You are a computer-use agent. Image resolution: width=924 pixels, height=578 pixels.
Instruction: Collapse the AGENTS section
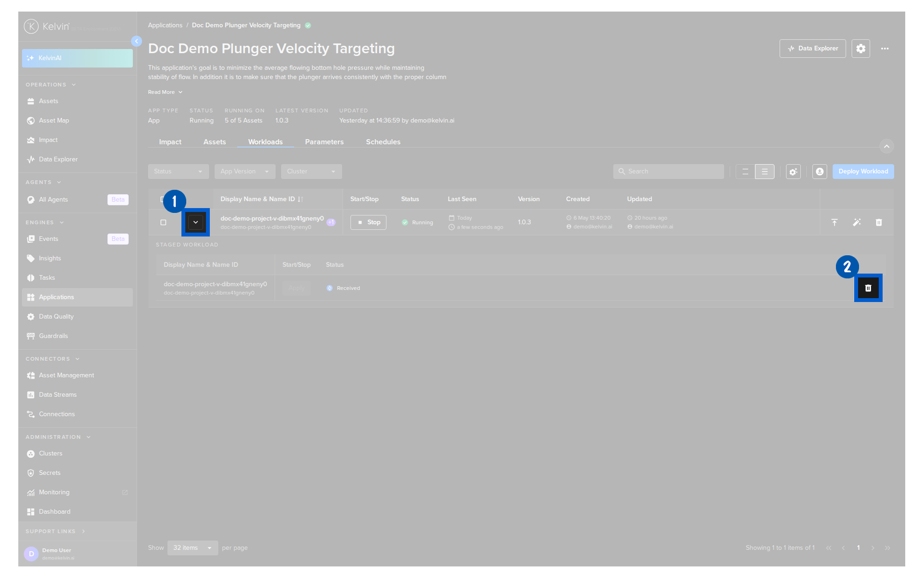[x=43, y=183]
